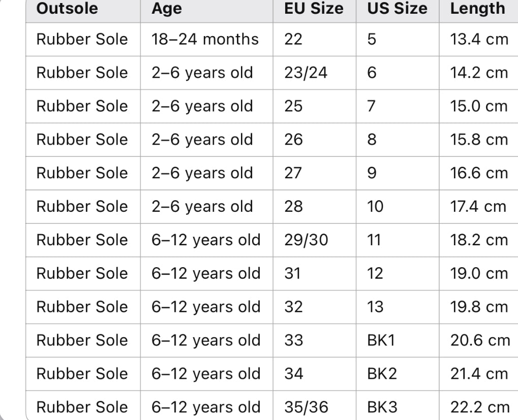Click the EU size 23/24 cell
Screen dimensions: 518x420
coord(306,73)
